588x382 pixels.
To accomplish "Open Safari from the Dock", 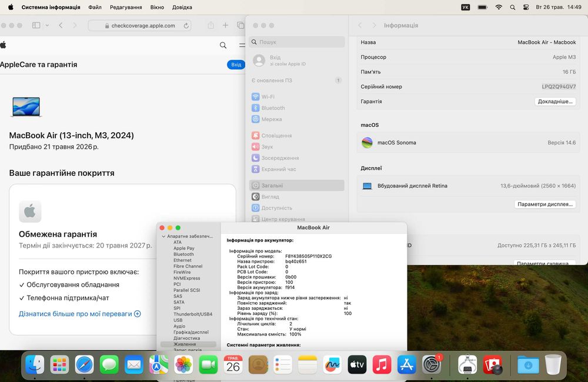I will pyautogui.click(x=84, y=365).
